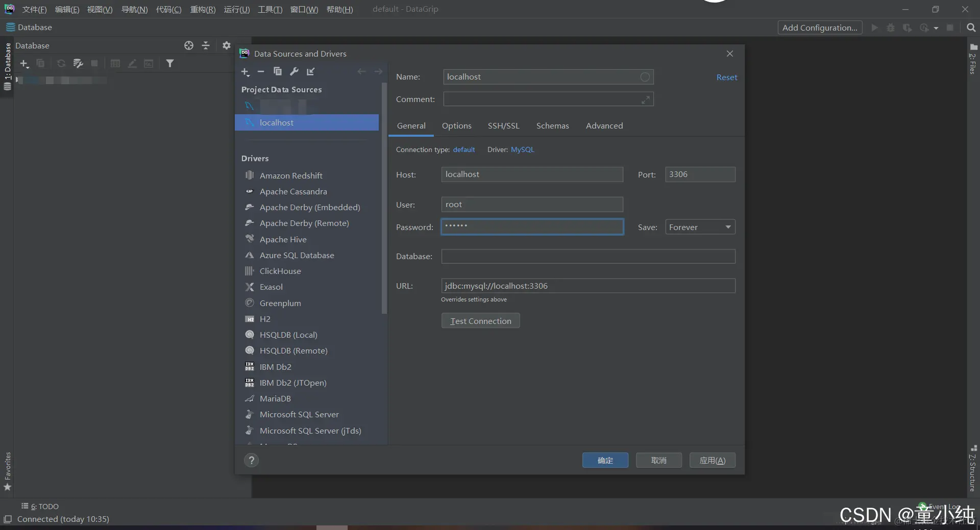
Task: Open help with the question mark button
Action: click(x=251, y=461)
